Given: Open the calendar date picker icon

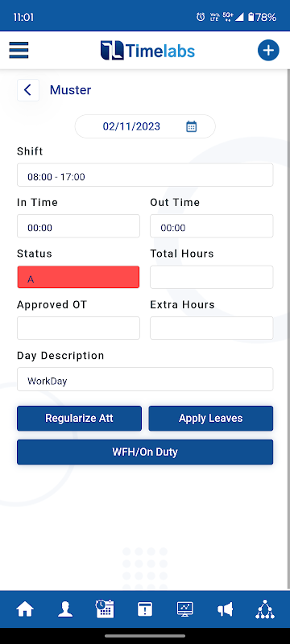Looking at the screenshot, I should (192, 126).
